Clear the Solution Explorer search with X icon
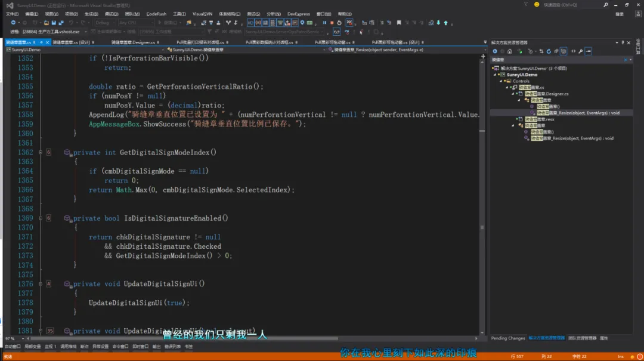This screenshot has height=361, width=644. [x=626, y=60]
